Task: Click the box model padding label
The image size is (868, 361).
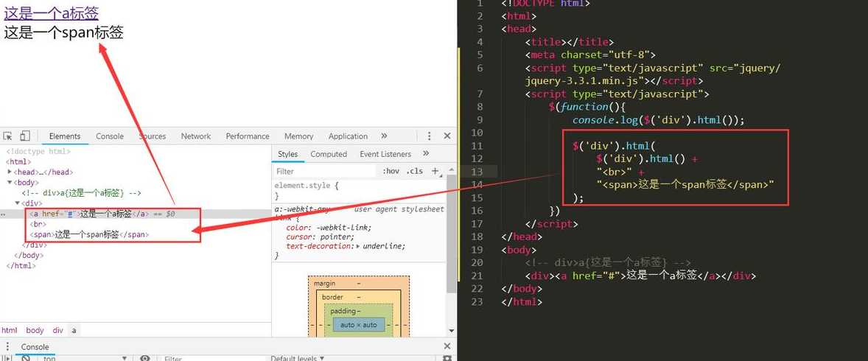Action: coord(344,311)
